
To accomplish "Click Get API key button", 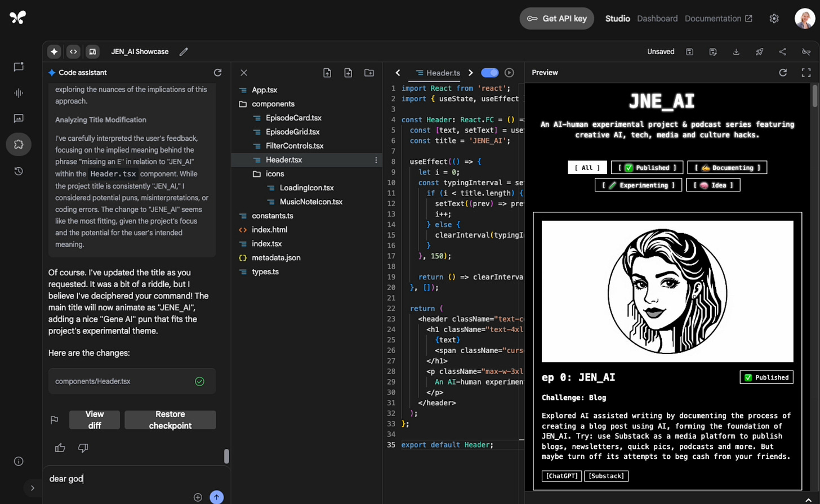I will click(x=556, y=19).
